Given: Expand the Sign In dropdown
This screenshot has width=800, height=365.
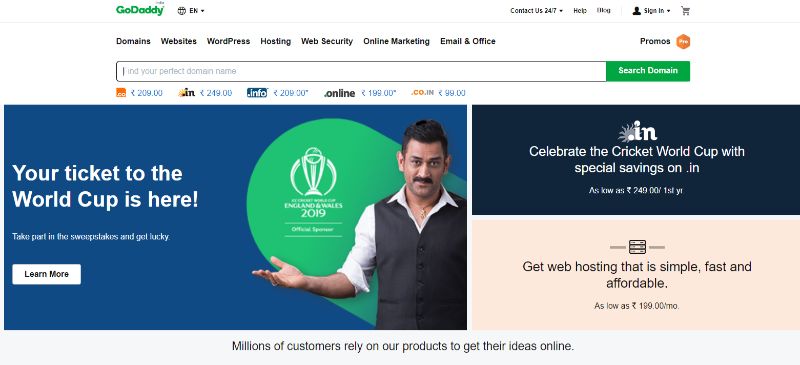Looking at the screenshot, I should coord(657,11).
